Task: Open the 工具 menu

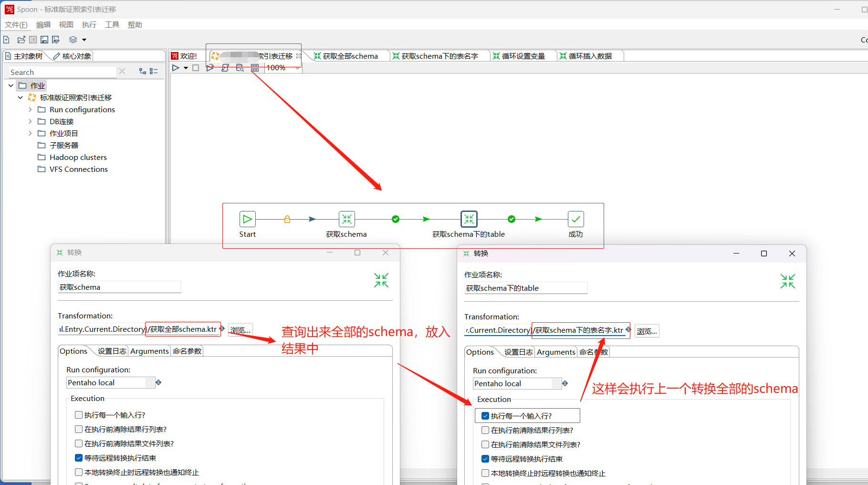Action: (x=112, y=24)
